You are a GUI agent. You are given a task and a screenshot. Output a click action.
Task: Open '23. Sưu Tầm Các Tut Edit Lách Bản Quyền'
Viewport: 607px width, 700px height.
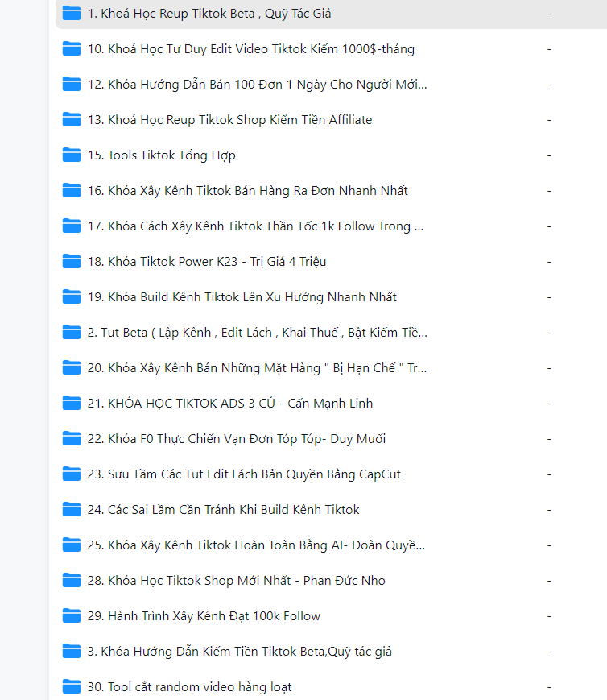pyautogui.click(x=244, y=474)
